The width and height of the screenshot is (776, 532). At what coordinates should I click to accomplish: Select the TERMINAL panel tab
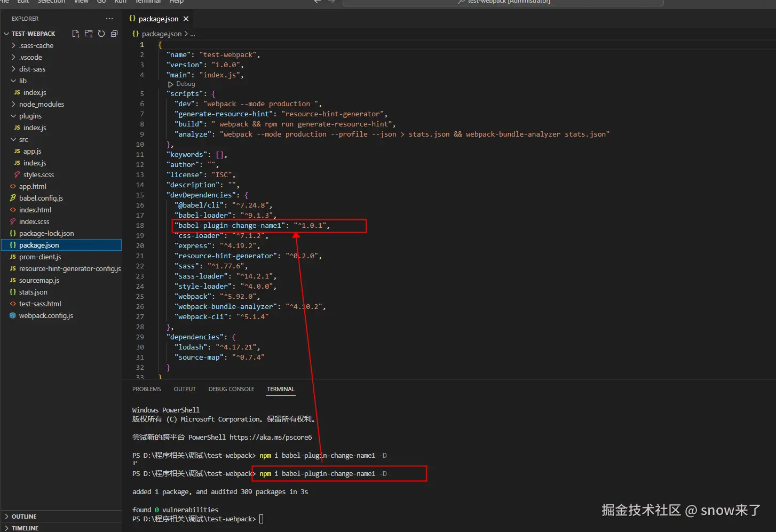pyautogui.click(x=281, y=389)
